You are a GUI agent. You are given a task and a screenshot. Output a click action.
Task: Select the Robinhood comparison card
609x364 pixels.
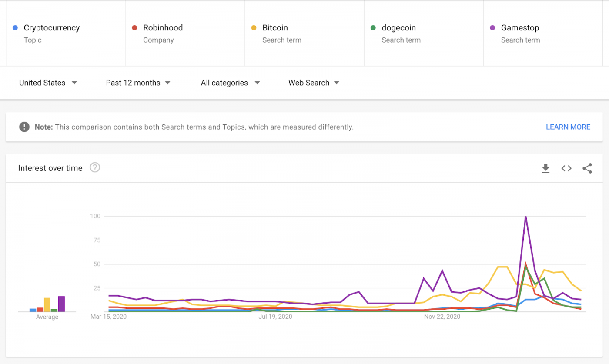click(185, 33)
